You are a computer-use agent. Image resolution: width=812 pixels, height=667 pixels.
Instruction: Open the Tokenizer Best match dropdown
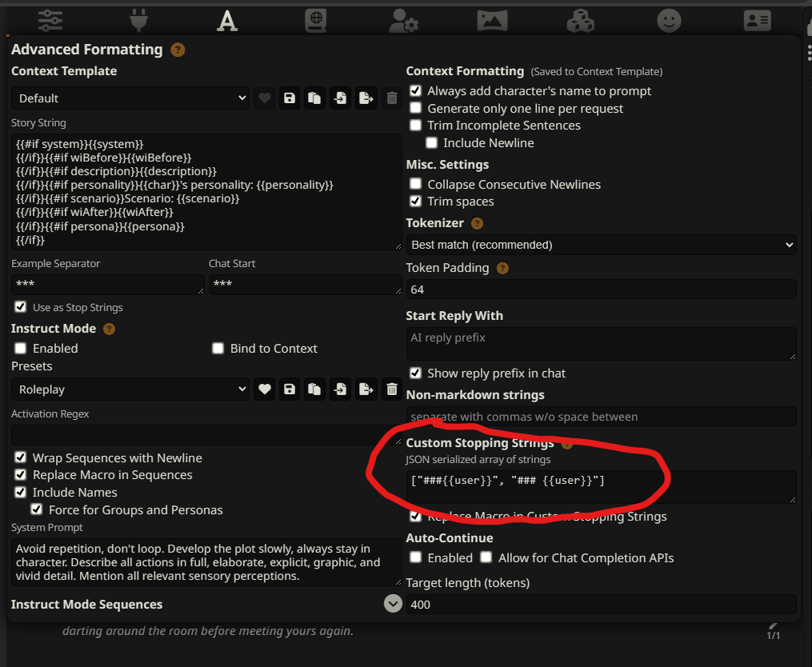pos(601,245)
